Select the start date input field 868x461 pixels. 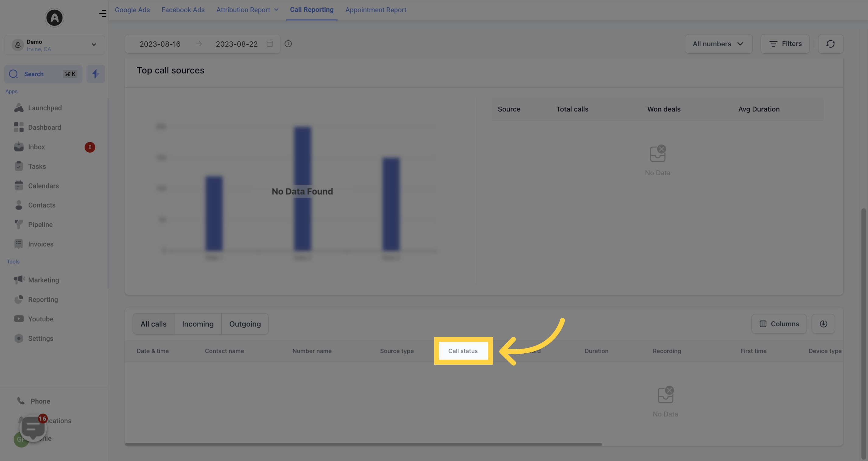[160, 44]
